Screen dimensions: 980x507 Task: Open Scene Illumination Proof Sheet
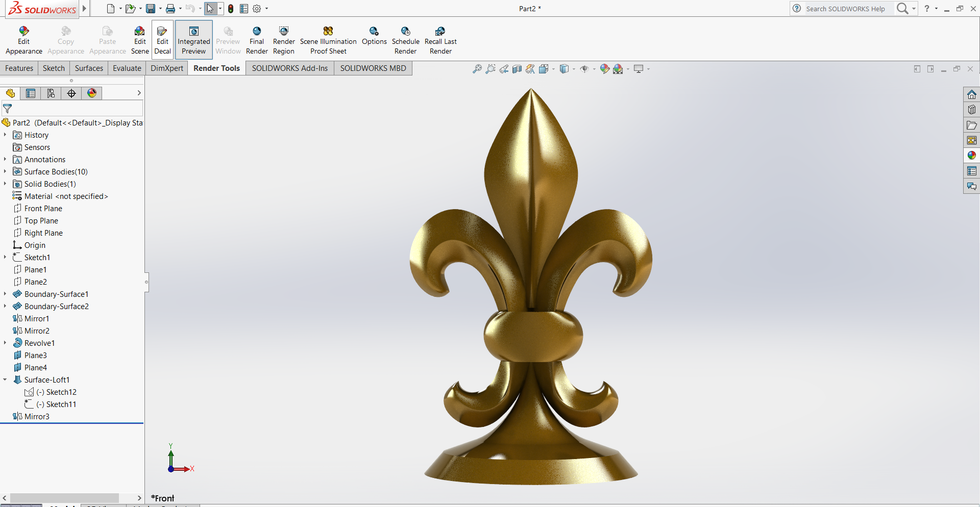pyautogui.click(x=328, y=40)
